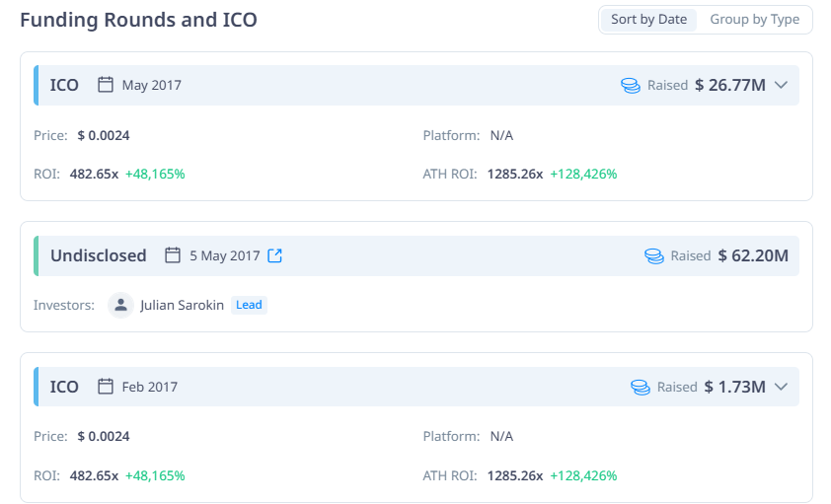Viewport: 831px width, 504px height.
Task: Click the $62.20M raised amount
Action: tap(753, 255)
